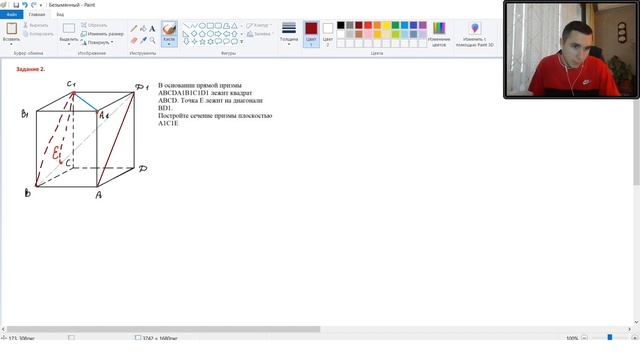
Task: Open the File menu tab
Action: 11,14
